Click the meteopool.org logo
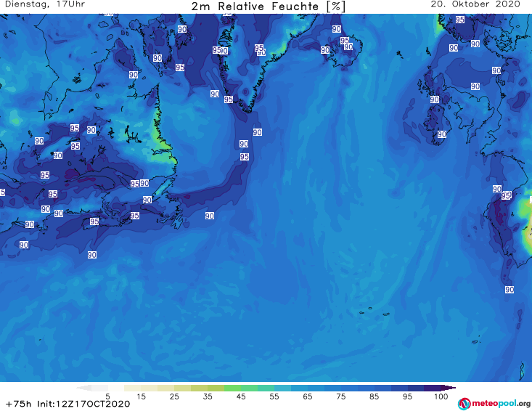This screenshot has width=532, height=411. point(494,404)
